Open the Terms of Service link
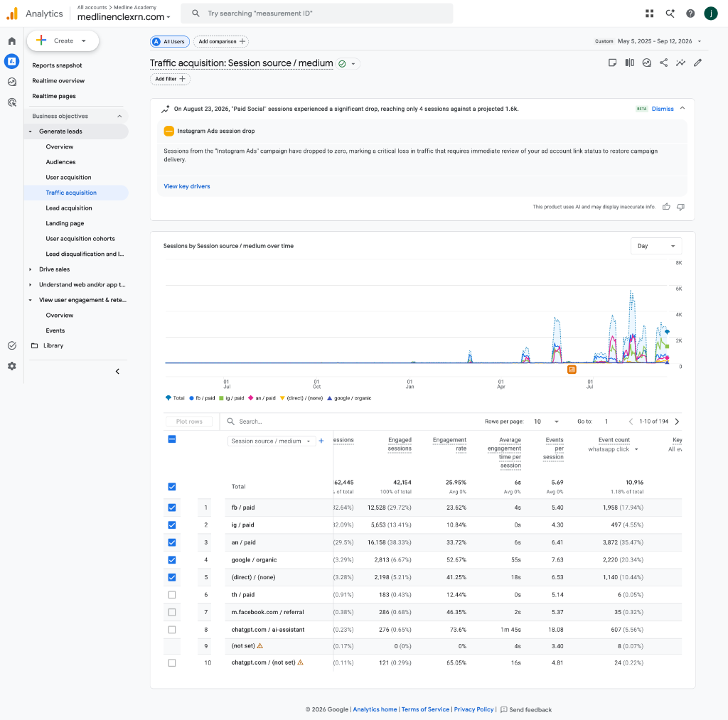This screenshot has height=720, width=728. pyautogui.click(x=425, y=709)
